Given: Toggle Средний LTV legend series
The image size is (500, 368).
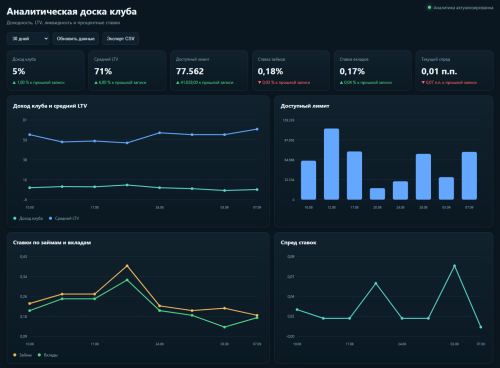Looking at the screenshot, I should [x=64, y=218].
